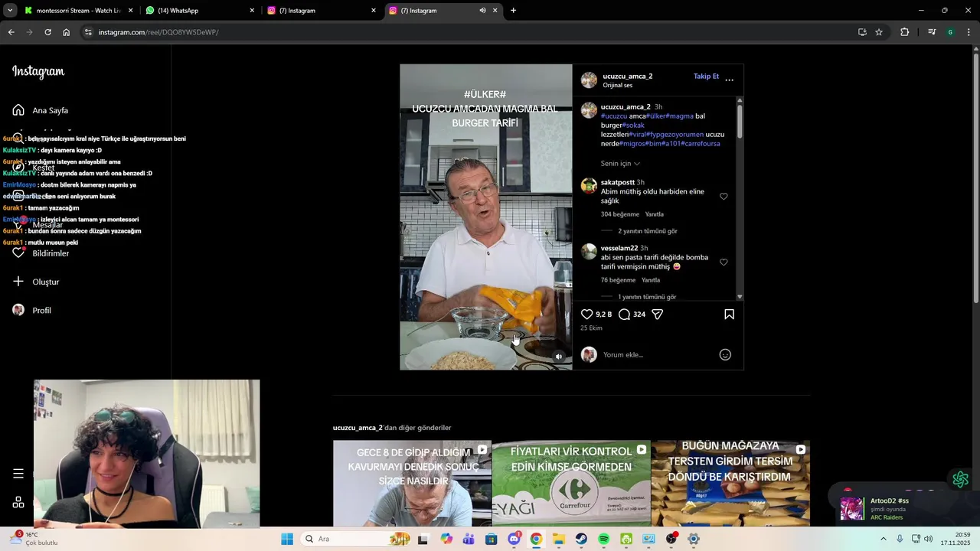
Task: Open the Chrome profile avatar
Action: [950, 32]
